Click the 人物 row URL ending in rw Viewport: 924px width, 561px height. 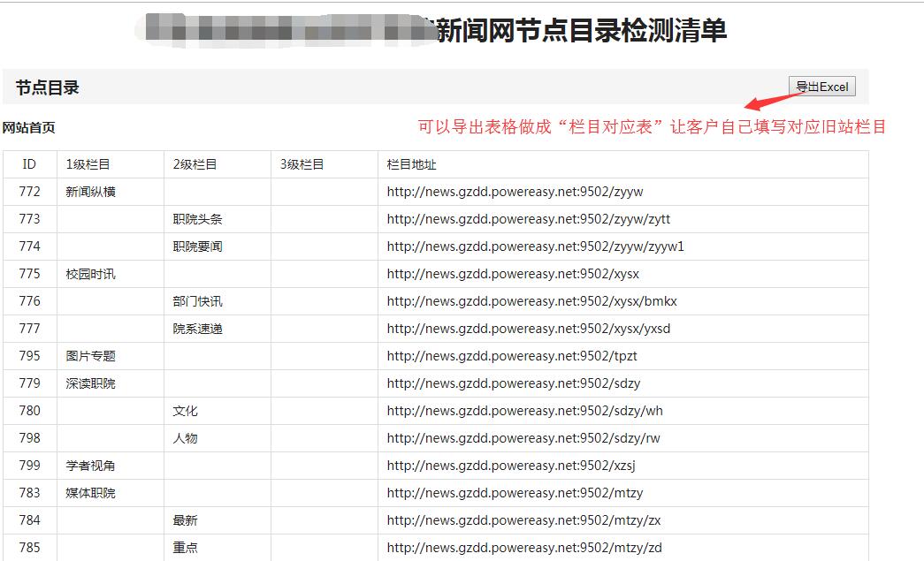coord(523,438)
